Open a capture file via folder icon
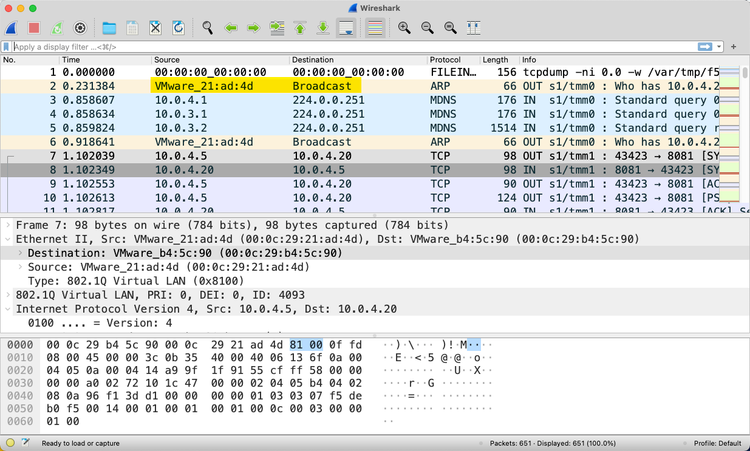This screenshot has width=750, height=451. click(109, 28)
